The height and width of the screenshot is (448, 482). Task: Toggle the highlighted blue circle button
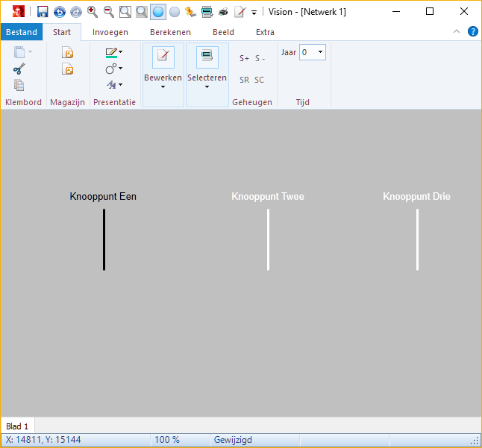(x=158, y=12)
